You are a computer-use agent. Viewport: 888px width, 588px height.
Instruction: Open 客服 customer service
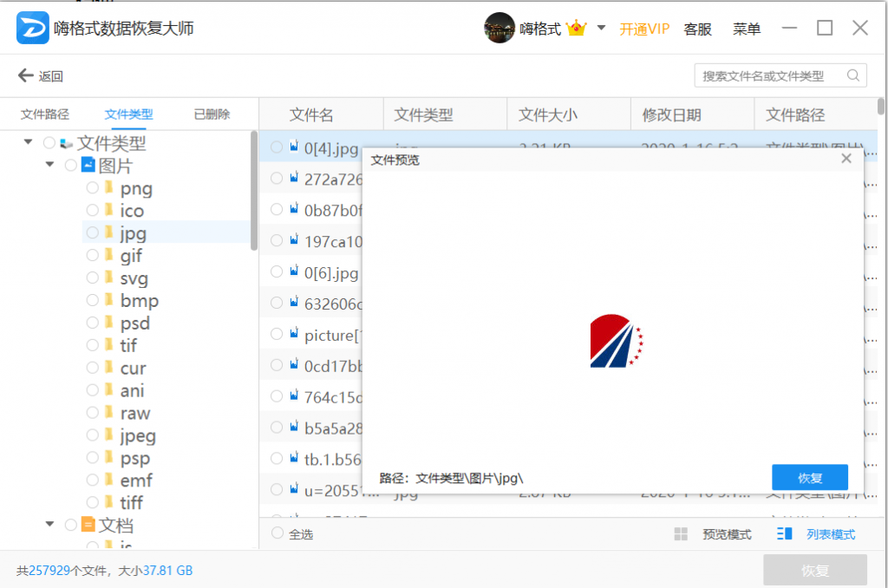pos(698,29)
